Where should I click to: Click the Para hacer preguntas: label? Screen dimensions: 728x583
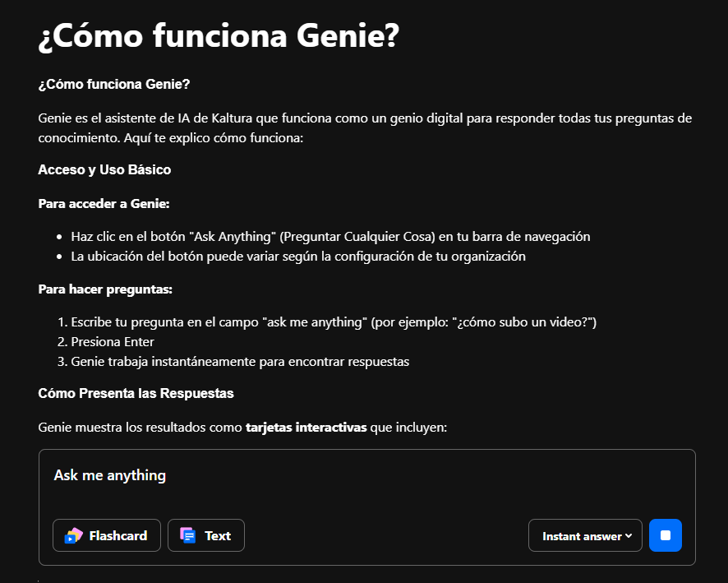pos(105,289)
